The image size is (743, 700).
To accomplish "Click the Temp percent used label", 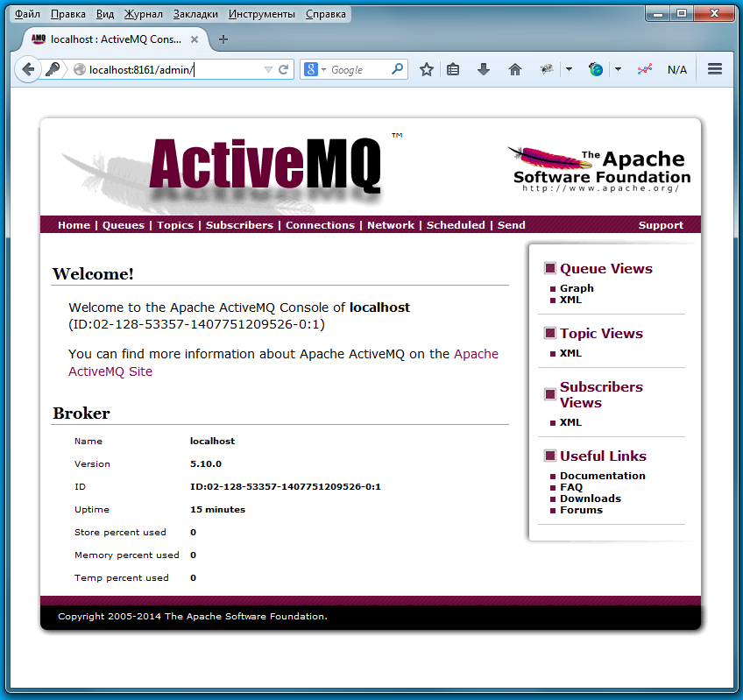I will 121,577.
